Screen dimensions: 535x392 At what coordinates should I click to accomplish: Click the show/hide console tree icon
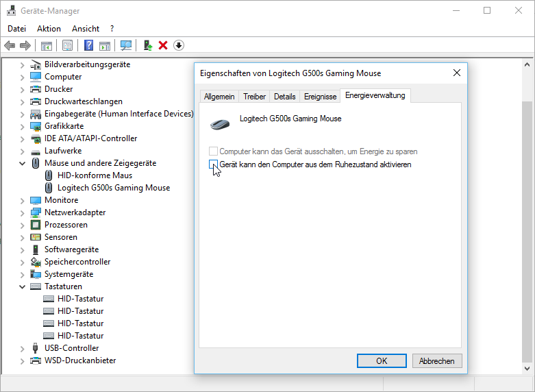click(x=47, y=45)
